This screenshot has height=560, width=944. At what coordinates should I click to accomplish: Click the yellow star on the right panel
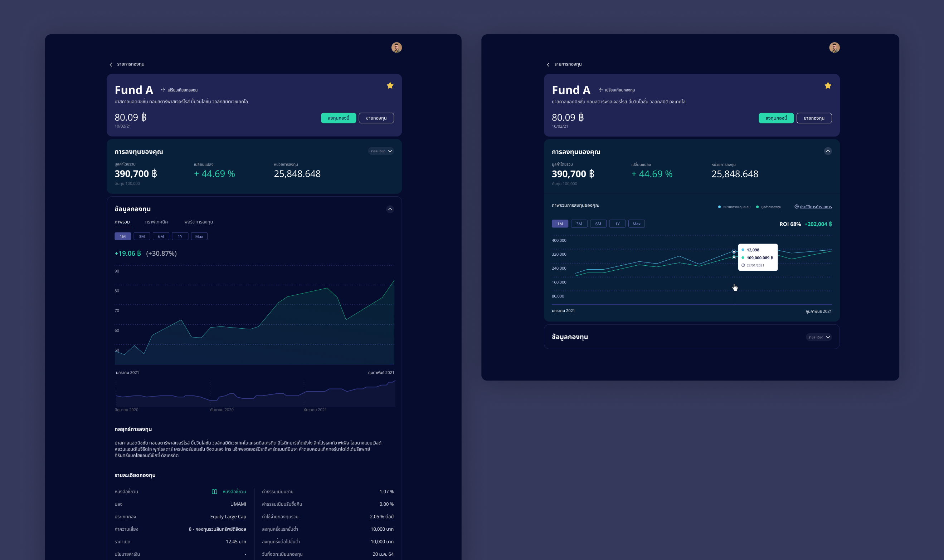click(827, 86)
